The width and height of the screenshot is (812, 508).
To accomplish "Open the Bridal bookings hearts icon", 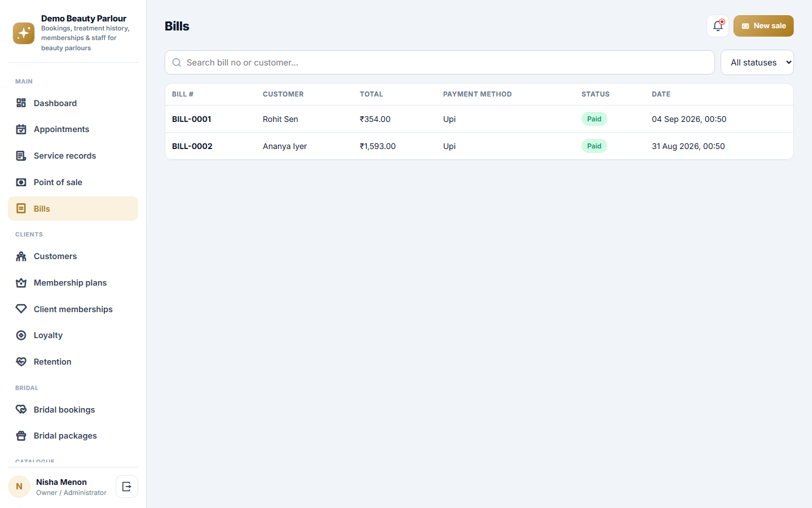I will [21, 410].
